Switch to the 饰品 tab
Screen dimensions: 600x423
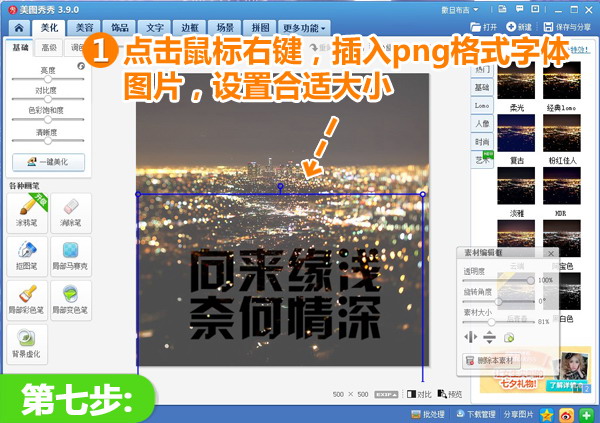point(119,28)
